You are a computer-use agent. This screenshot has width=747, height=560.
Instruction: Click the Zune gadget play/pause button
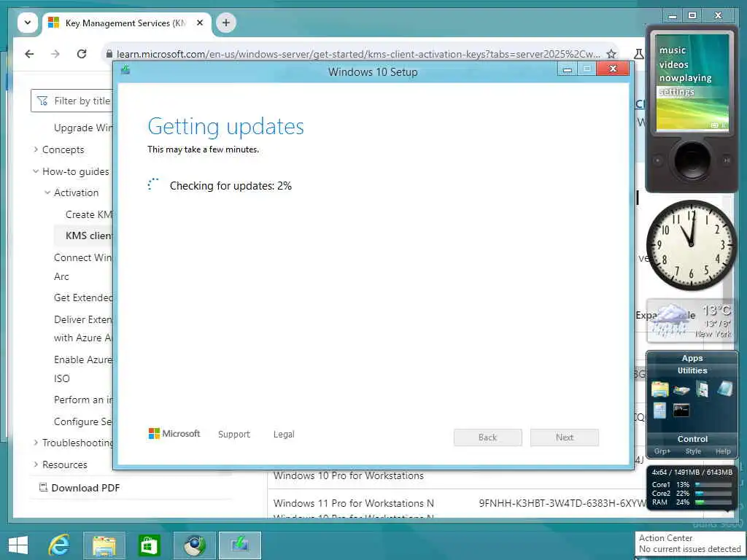727,160
